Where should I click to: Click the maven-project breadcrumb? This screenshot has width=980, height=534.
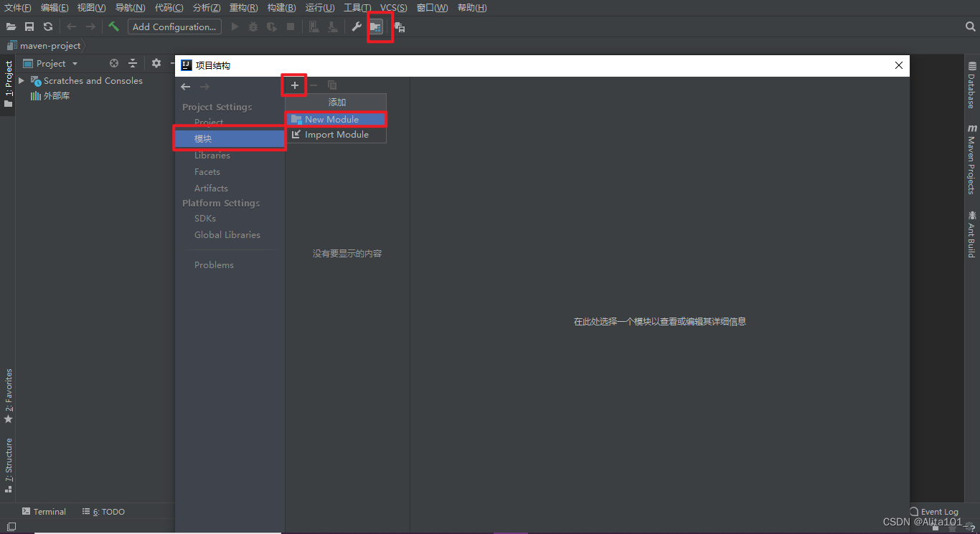(x=44, y=45)
